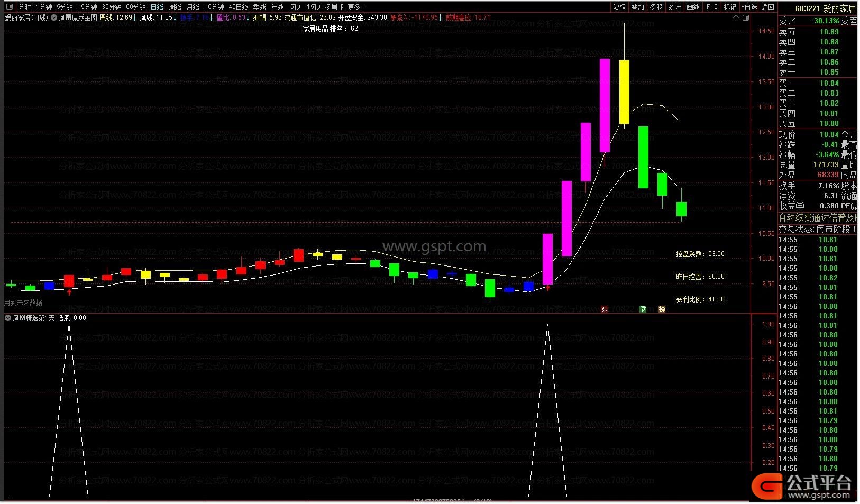
Task: Click the tall yellow candlestick at the peak
Action: pyautogui.click(x=624, y=91)
